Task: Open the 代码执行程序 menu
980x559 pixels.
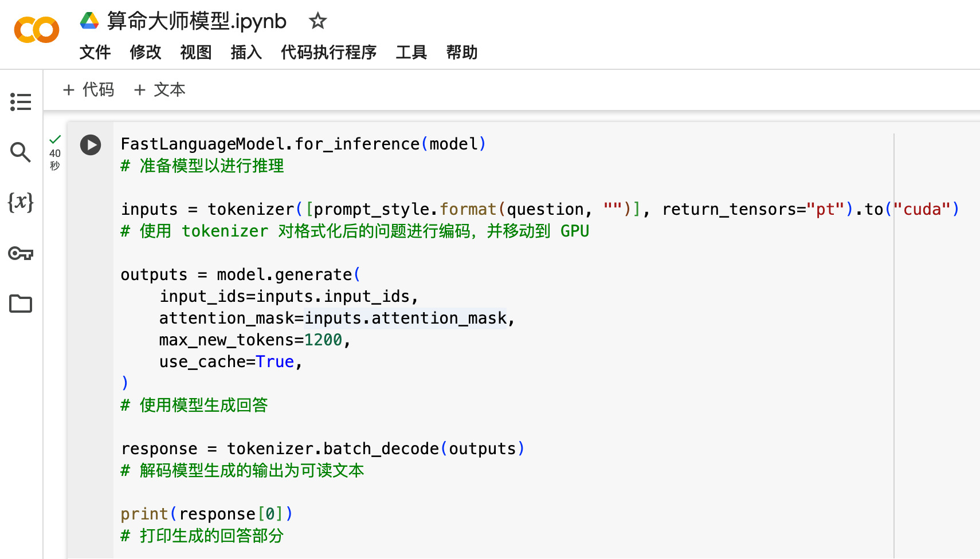Action: [x=329, y=52]
